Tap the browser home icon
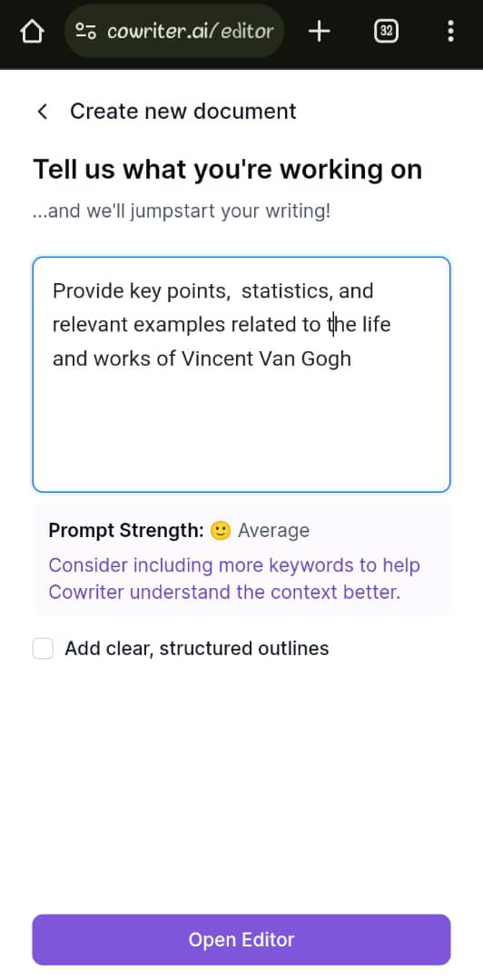 tap(32, 31)
